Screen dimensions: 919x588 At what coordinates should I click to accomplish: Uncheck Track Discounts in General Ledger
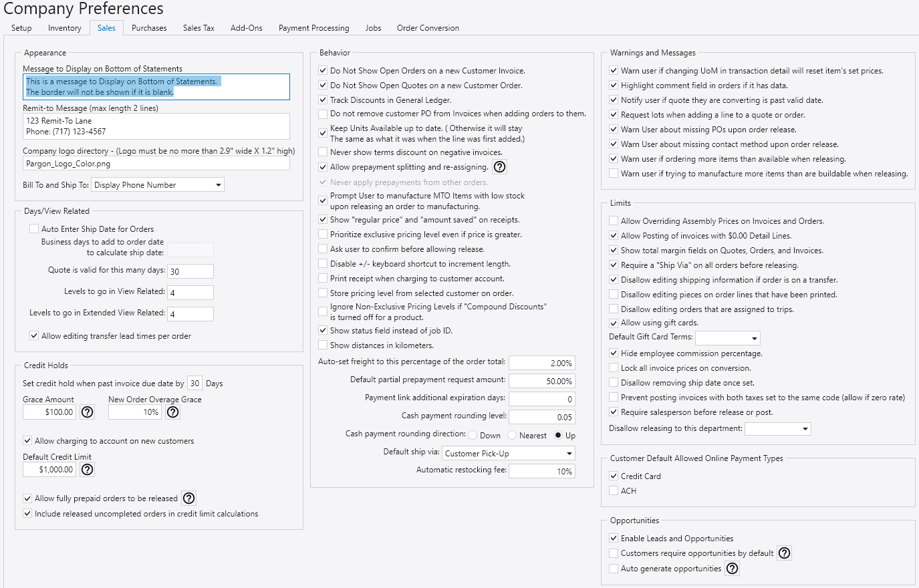click(323, 100)
